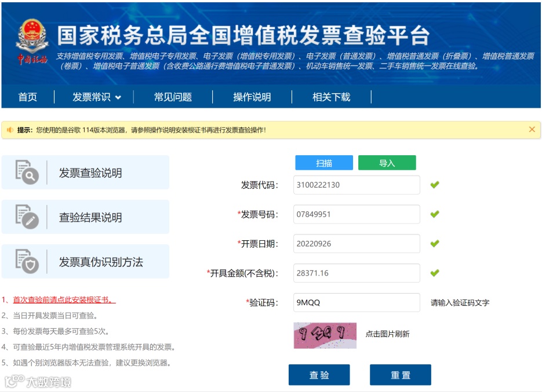Click the 发票查验说明 document search icon

[27, 172]
